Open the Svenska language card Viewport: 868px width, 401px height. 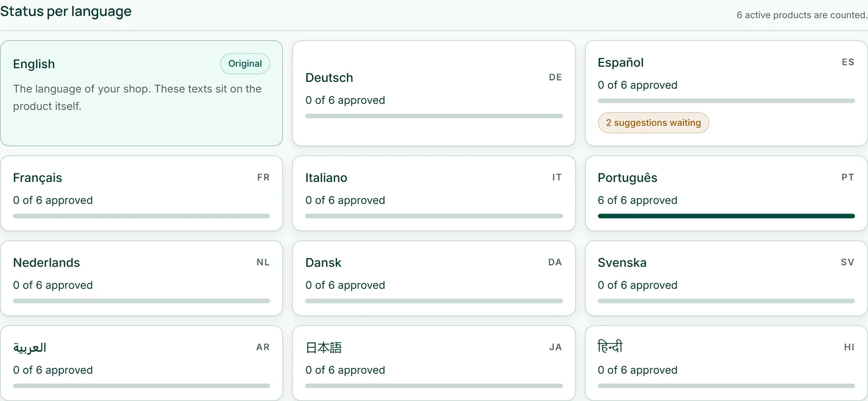[726, 278]
